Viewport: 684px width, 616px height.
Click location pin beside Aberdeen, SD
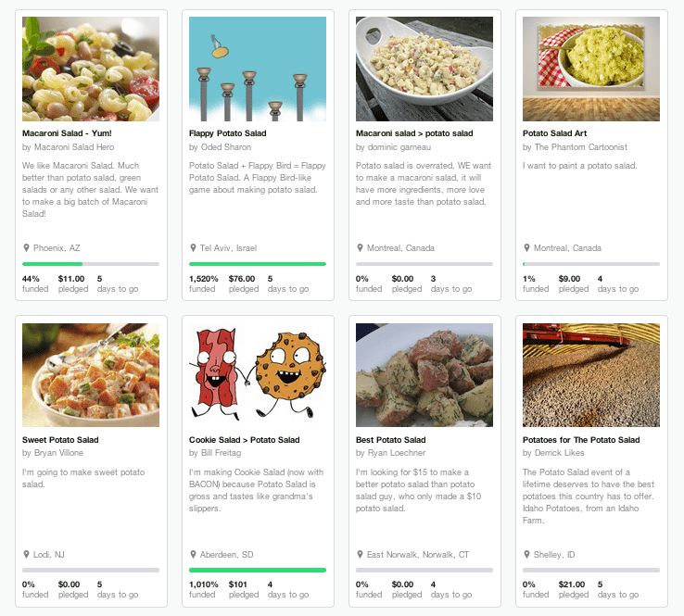click(x=193, y=555)
